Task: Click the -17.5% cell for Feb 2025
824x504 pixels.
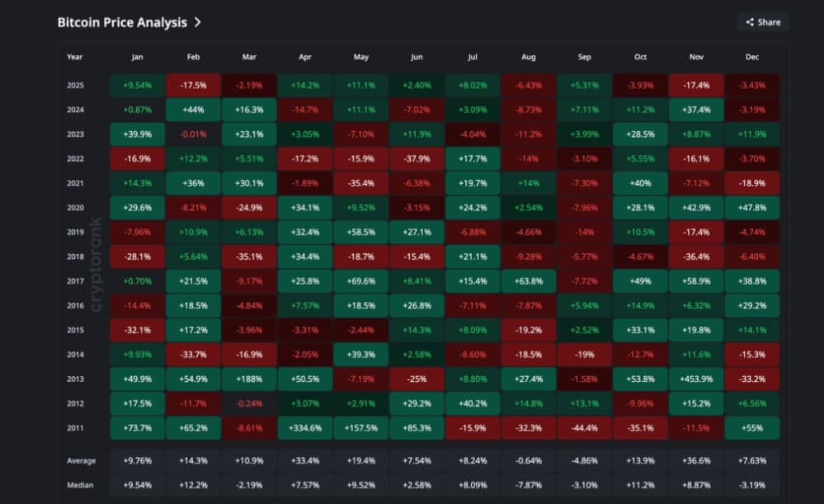Action: [x=193, y=85]
